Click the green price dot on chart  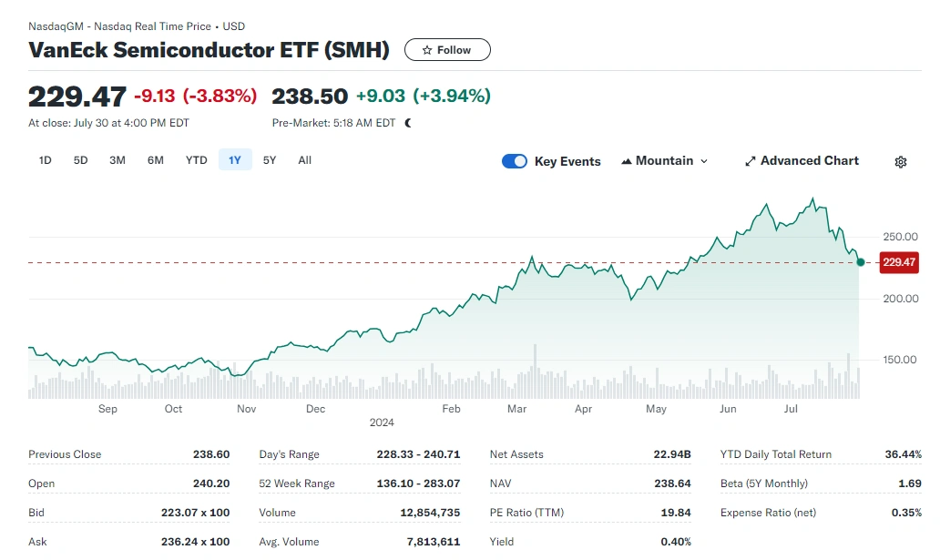859,262
